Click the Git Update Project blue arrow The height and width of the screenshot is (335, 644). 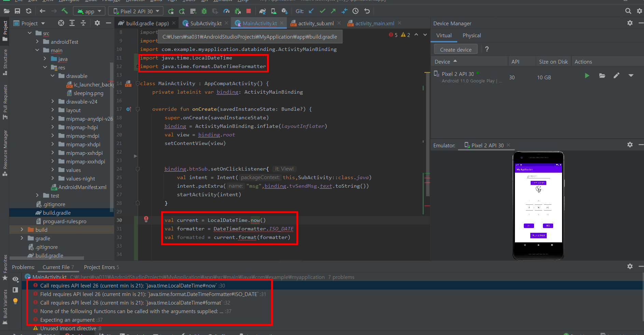(x=311, y=11)
